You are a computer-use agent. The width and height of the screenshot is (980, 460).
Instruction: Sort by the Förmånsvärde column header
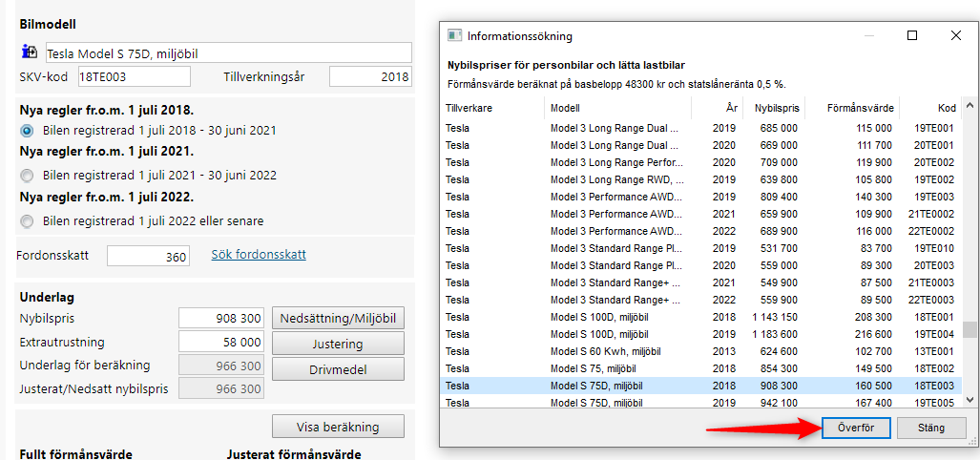[852, 108]
